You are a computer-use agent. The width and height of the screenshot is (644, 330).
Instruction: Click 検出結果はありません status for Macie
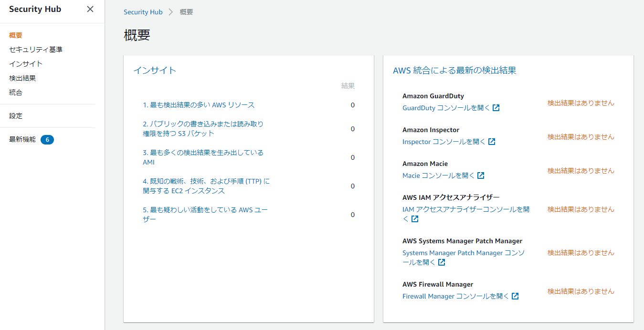click(x=581, y=170)
